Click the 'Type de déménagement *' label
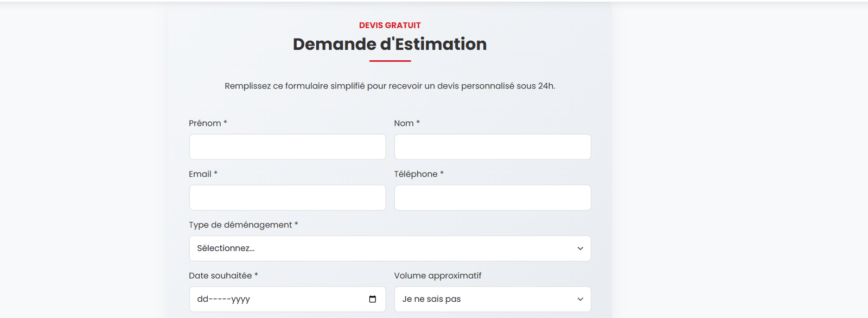This screenshot has height=318, width=868. click(x=243, y=225)
